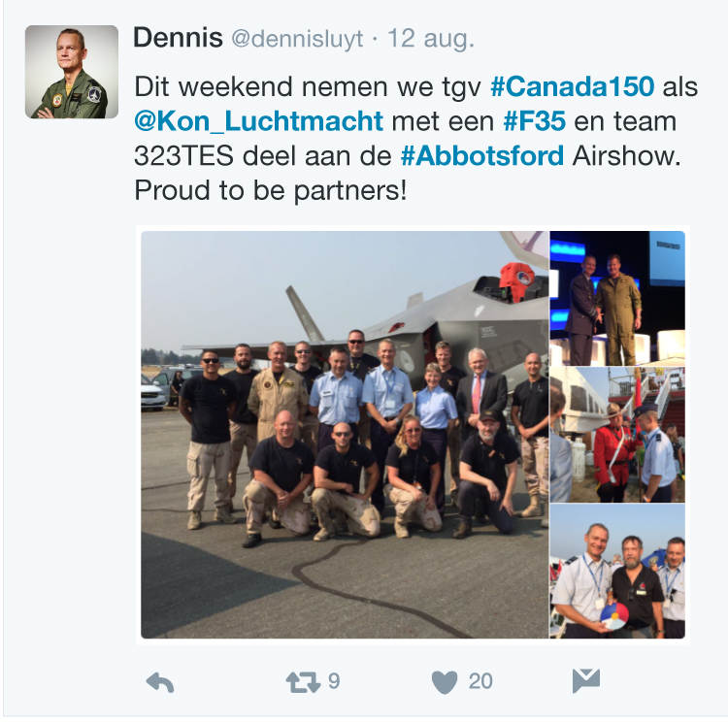Click the like count 20
The image size is (728, 722).
[x=480, y=681]
